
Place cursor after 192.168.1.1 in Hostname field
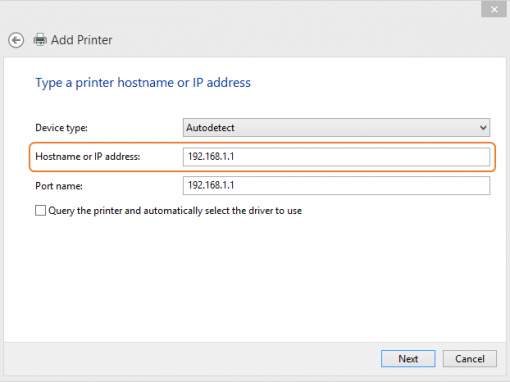pyautogui.click(x=235, y=156)
